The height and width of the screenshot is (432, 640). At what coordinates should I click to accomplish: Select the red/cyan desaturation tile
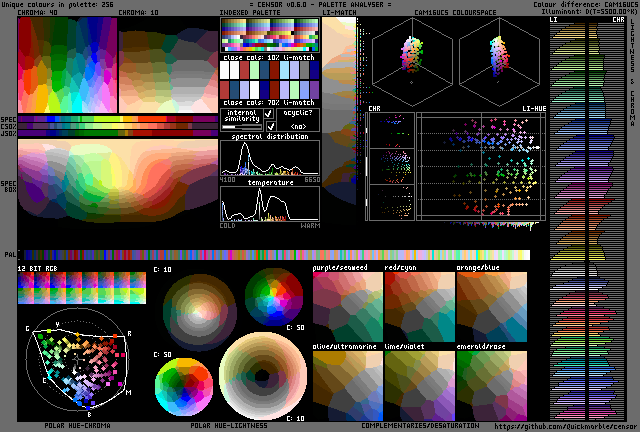click(x=419, y=308)
